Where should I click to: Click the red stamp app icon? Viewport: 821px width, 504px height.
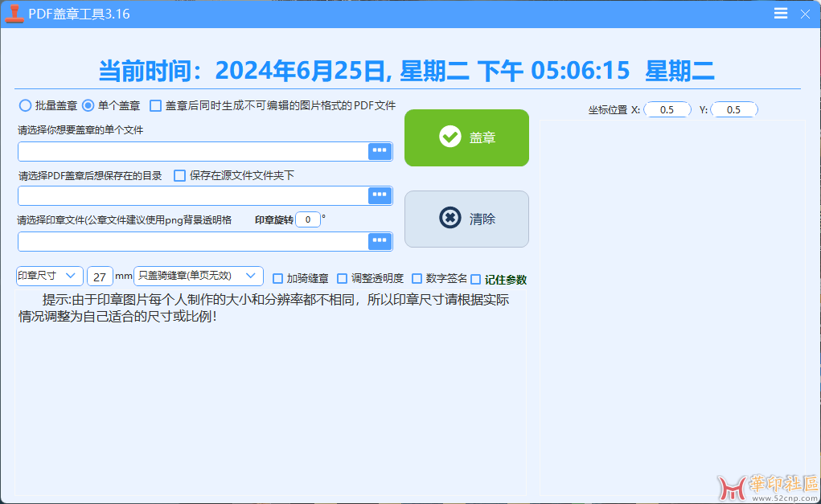(14, 14)
